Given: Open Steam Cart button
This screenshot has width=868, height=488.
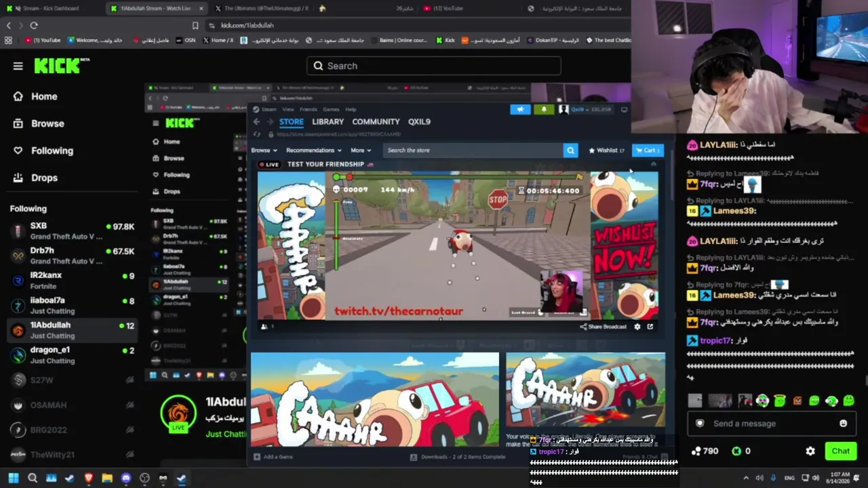Looking at the screenshot, I should click(647, 150).
